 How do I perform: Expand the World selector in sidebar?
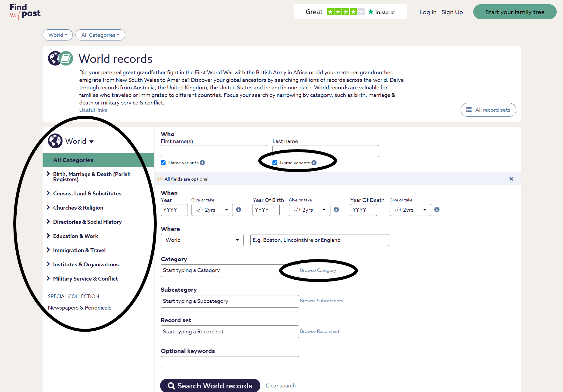(x=79, y=141)
